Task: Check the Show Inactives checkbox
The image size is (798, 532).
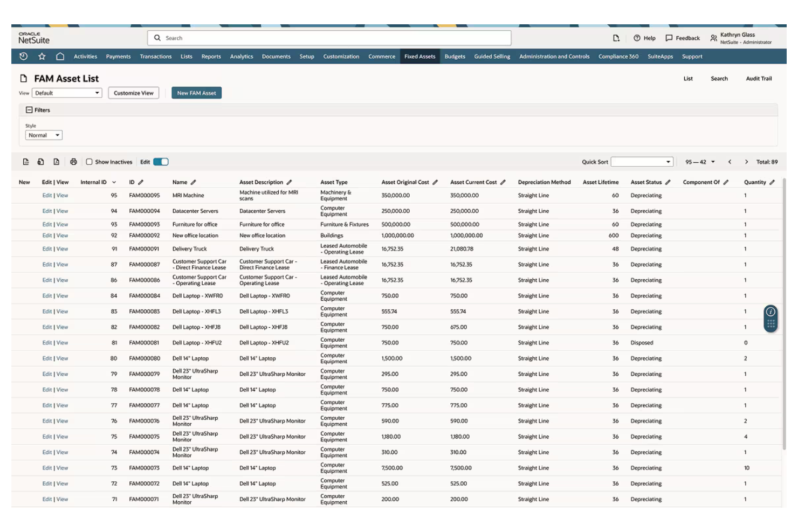Action: click(89, 161)
